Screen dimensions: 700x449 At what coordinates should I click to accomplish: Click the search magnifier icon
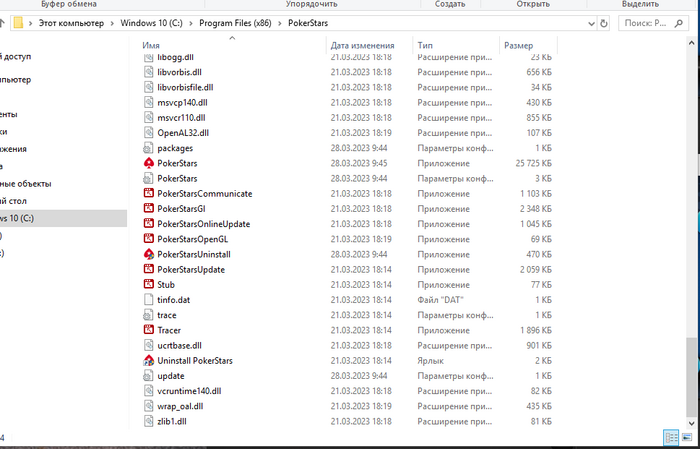pyautogui.click(x=679, y=23)
